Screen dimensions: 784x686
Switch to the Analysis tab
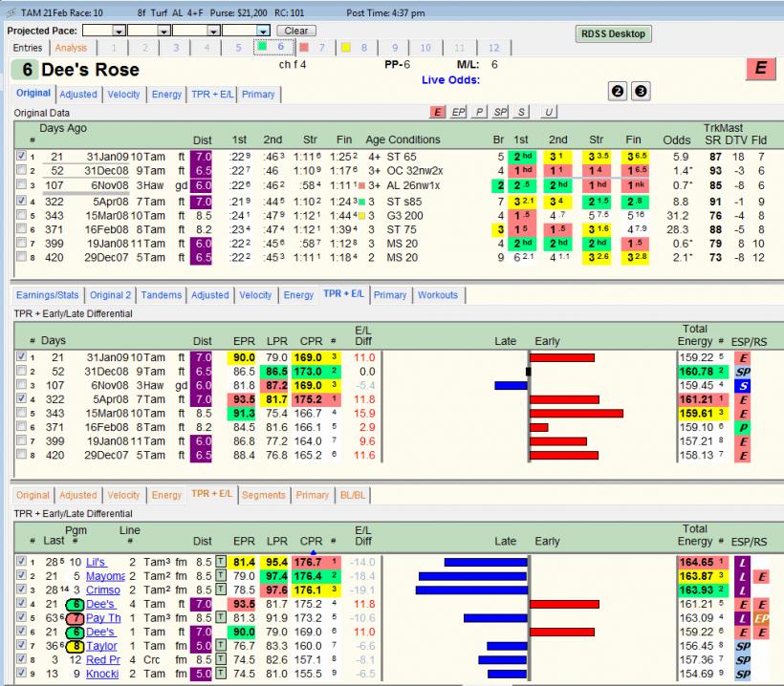click(x=71, y=48)
